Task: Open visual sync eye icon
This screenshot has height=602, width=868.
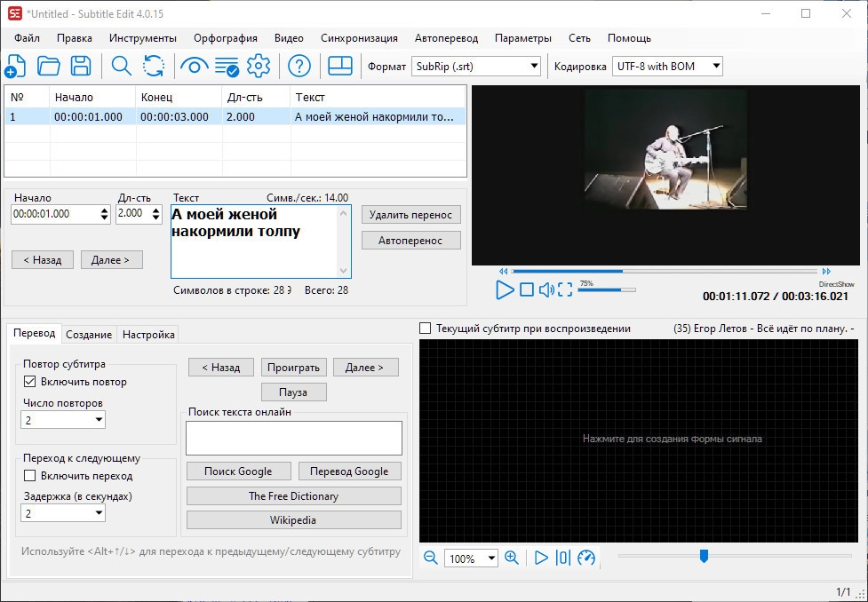Action: (194, 66)
